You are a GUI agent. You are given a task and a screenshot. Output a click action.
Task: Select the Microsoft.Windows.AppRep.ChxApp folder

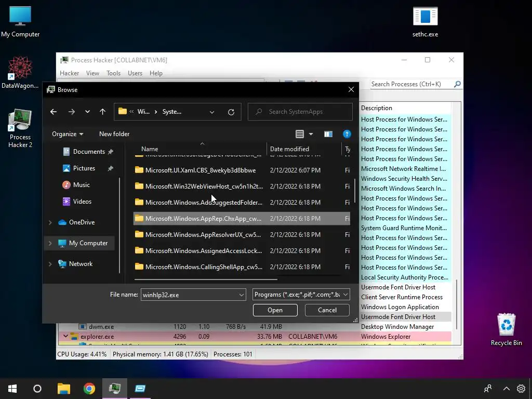(242, 219)
